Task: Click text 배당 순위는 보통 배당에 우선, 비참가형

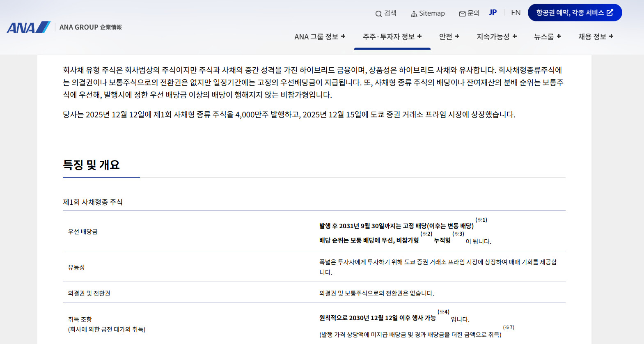Action: 369,240
